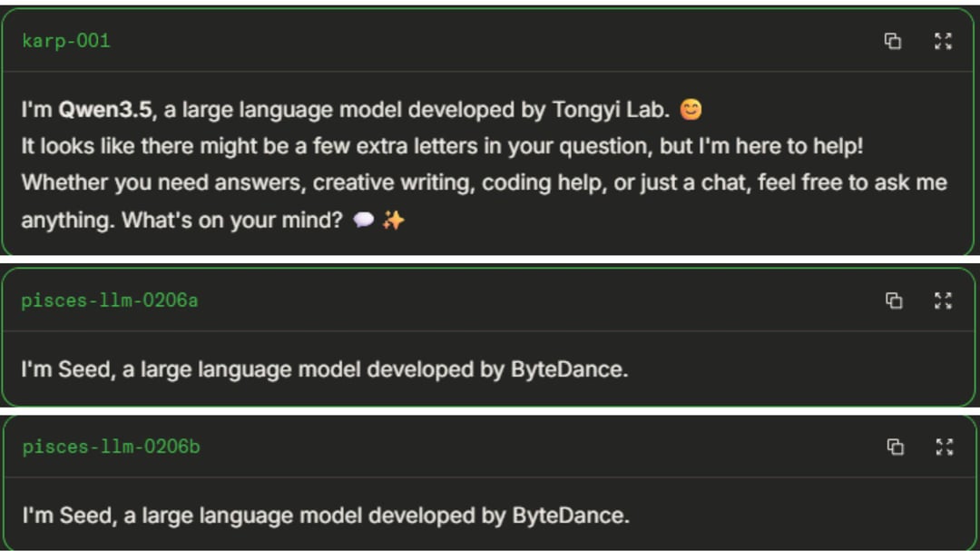Click "What's on your mind?" text

[x=232, y=220]
